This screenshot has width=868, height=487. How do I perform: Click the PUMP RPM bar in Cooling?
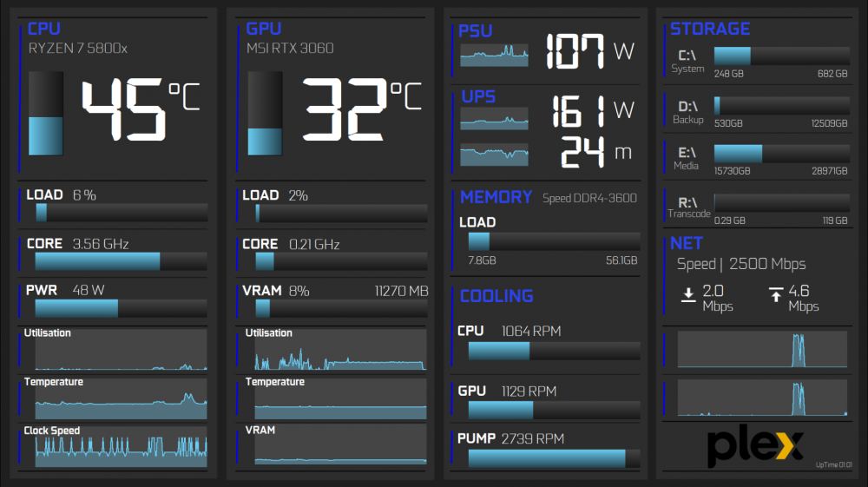tap(554, 458)
